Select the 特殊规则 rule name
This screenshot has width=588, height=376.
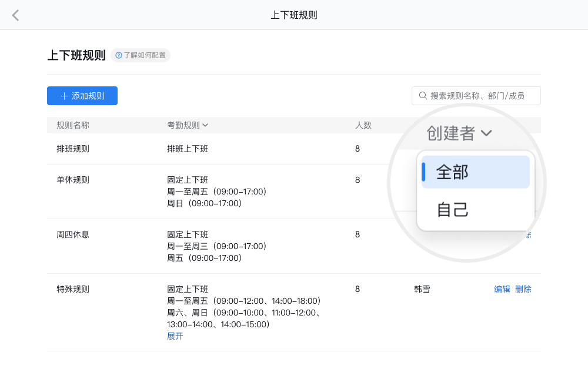pos(73,289)
